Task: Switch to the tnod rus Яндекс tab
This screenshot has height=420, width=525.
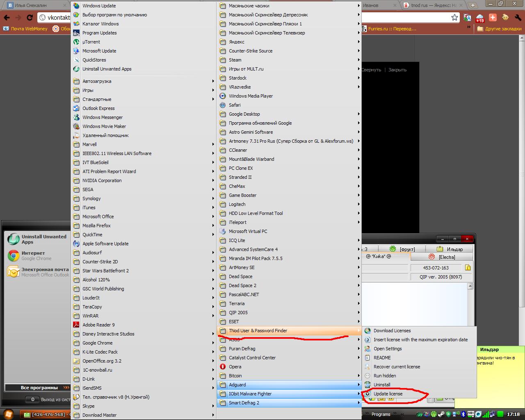Action: [433, 5]
